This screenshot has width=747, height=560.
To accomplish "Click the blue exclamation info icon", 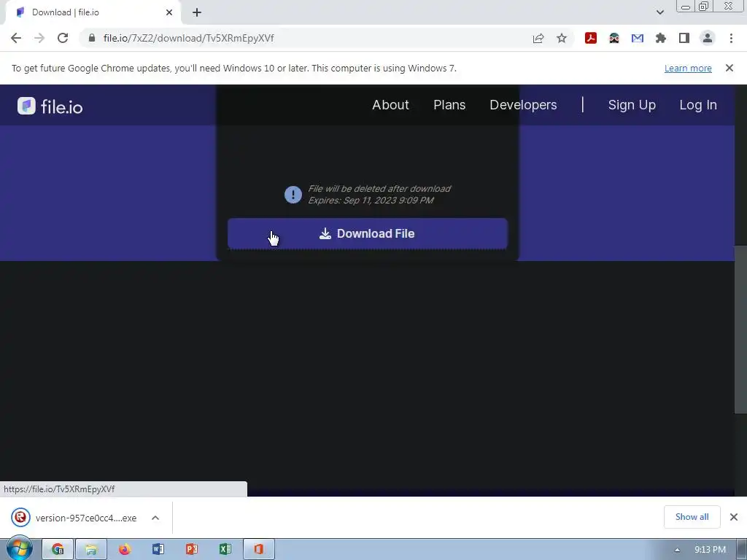I will point(293,194).
